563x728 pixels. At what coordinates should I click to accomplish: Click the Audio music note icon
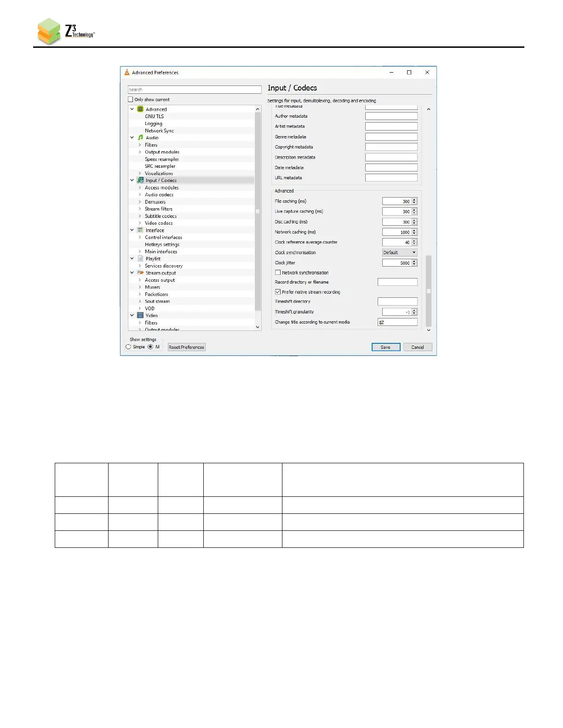pyautogui.click(x=140, y=138)
